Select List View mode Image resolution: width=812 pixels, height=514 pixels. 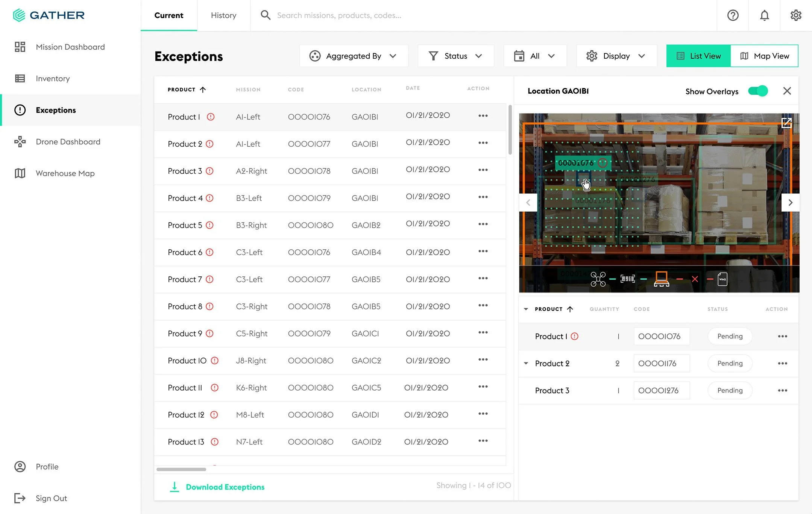(698, 56)
